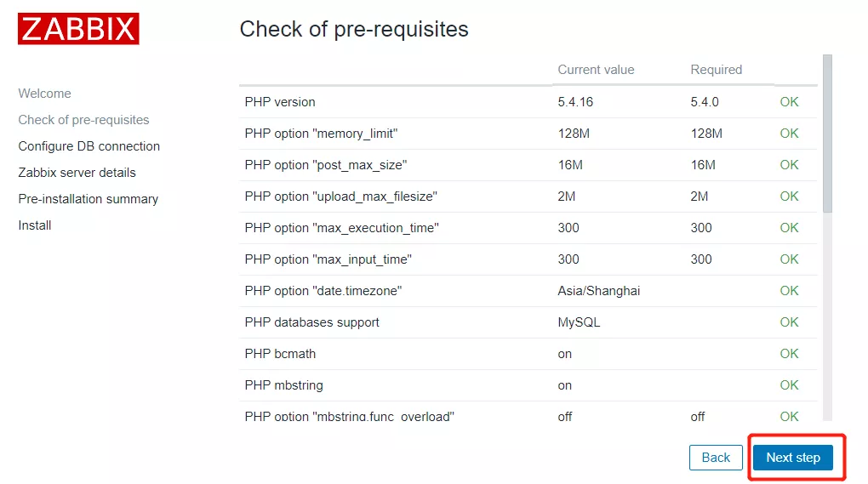868x484 pixels.
Task: Select Check of pre-requisites step
Action: coord(83,120)
